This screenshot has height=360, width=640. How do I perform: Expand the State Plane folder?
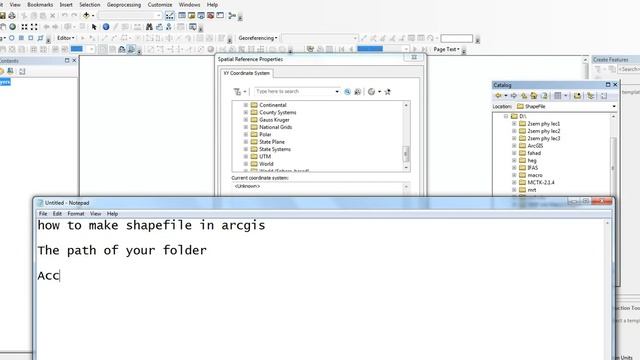[246, 142]
